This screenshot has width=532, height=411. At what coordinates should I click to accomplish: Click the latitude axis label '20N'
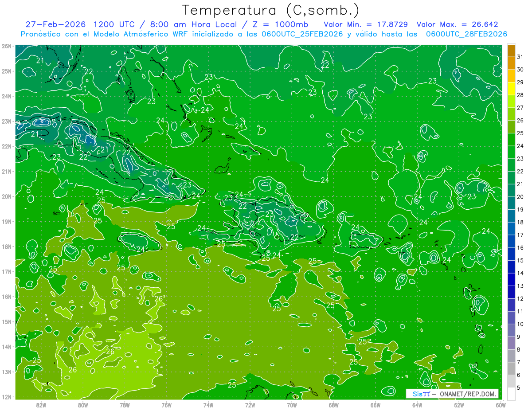point(6,196)
